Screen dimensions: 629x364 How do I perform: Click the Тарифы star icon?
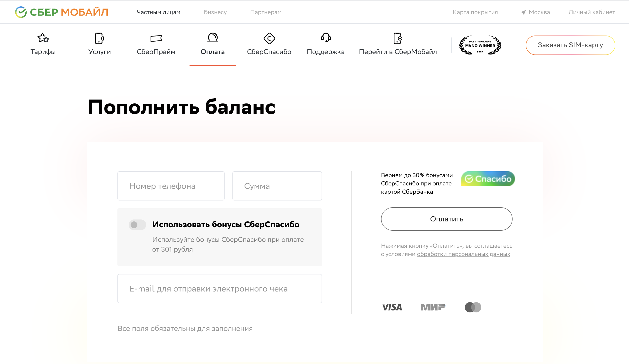(x=43, y=38)
